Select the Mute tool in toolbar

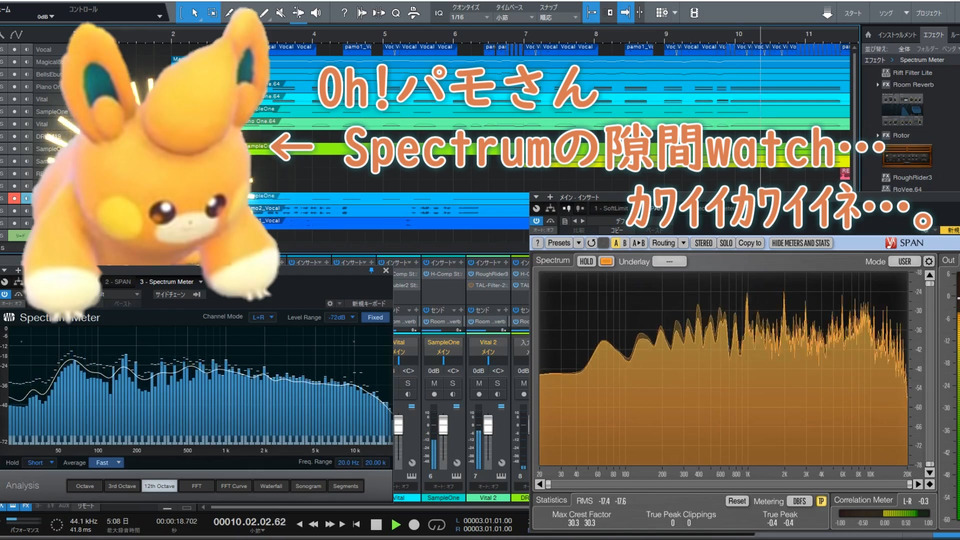281,13
